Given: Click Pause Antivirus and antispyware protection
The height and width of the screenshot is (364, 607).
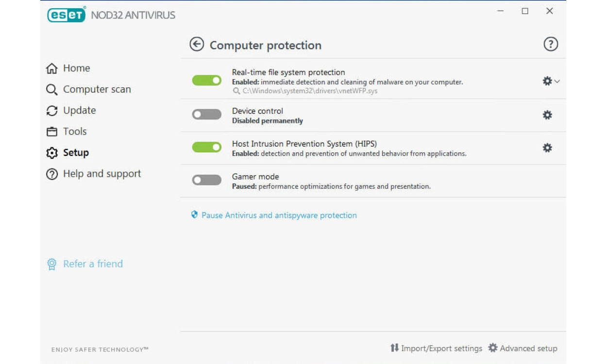Looking at the screenshot, I should [x=279, y=215].
